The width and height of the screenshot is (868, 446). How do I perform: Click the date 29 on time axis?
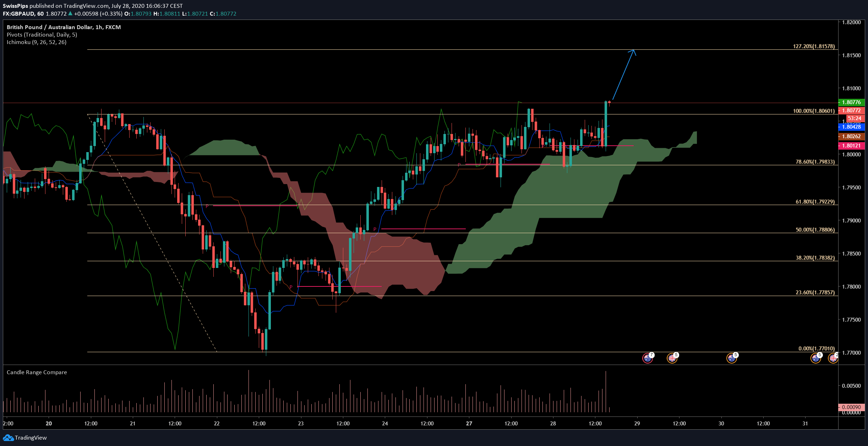[637, 423]
